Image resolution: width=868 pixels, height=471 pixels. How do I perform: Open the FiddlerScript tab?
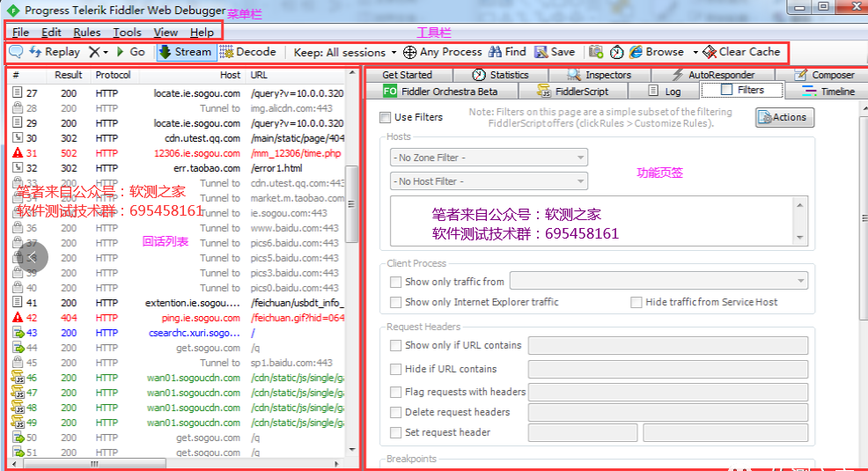573,92
